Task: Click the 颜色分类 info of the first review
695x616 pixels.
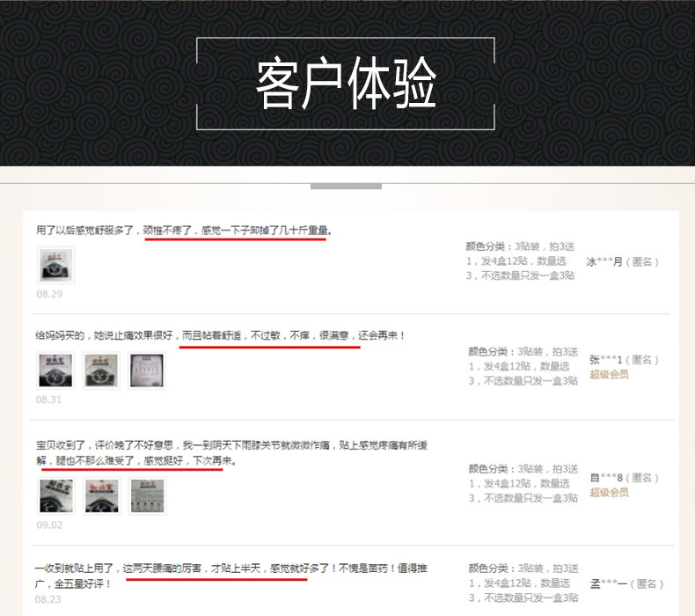Action: click(x=520, y=260)
